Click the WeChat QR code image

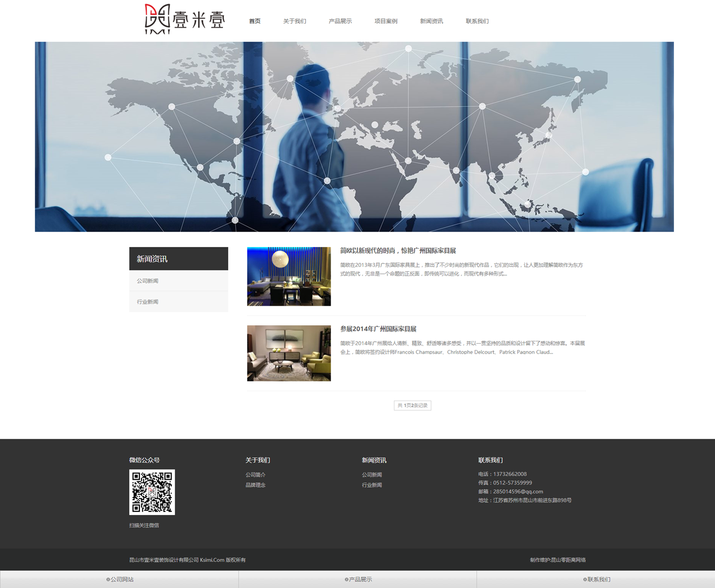tap(152, 492)
